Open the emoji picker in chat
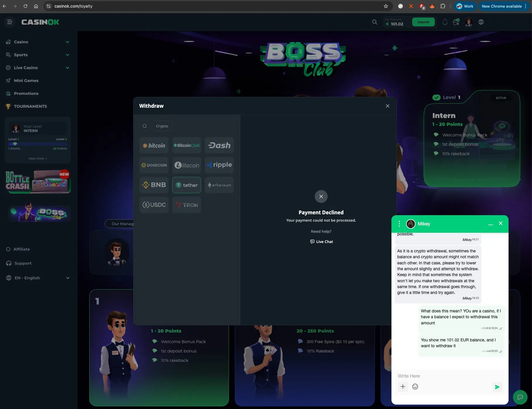The height and width of the screenshot is (409, 532). (x=415, y=386)
